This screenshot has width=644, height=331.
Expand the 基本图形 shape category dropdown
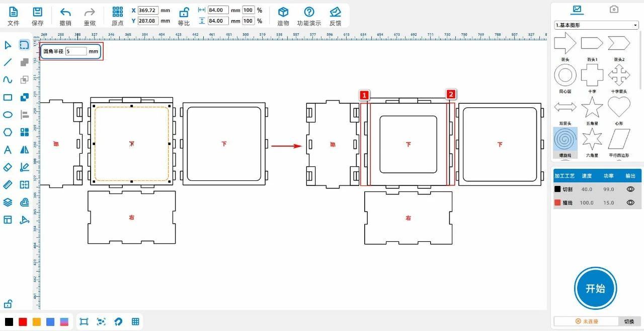(x=596, y=25)
